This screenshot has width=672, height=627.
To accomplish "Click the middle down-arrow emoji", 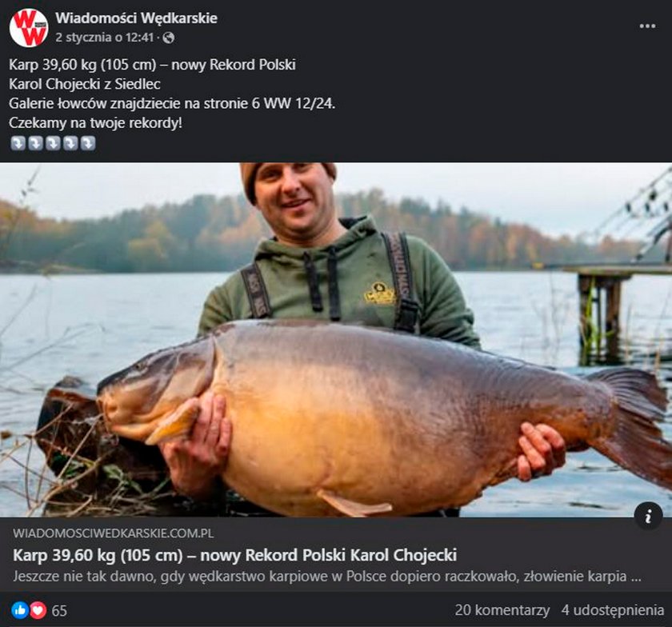I will pyautogui.click(x=53, y=143).
